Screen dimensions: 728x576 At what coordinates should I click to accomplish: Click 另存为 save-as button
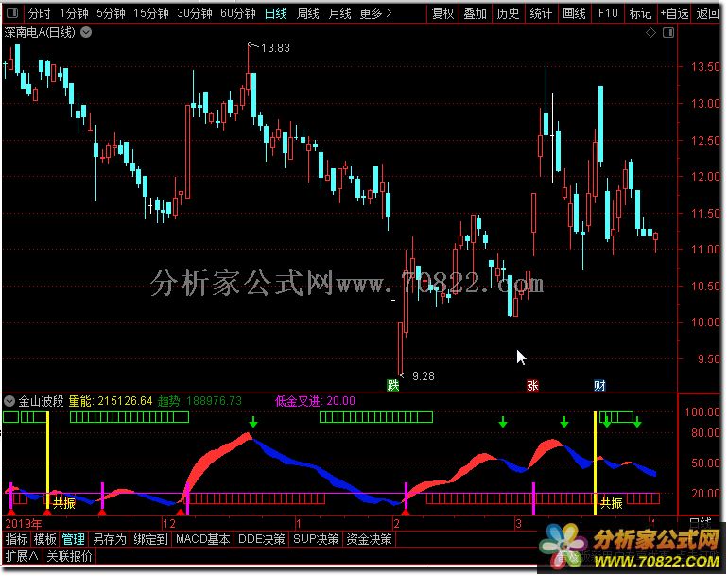[110, 539]
